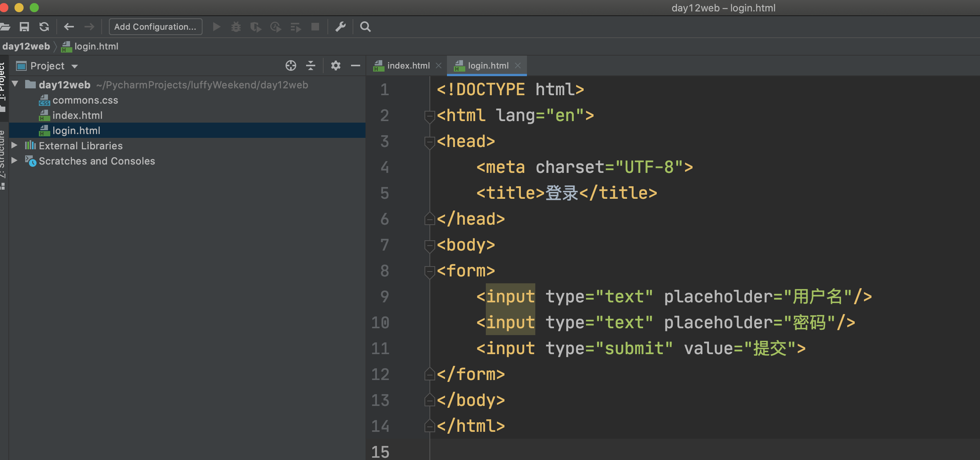The height and width of the screenshot is (460, 980).
Task: Fold the head tag at line 3
Action: pyautogui.click(x=429, y=142)
